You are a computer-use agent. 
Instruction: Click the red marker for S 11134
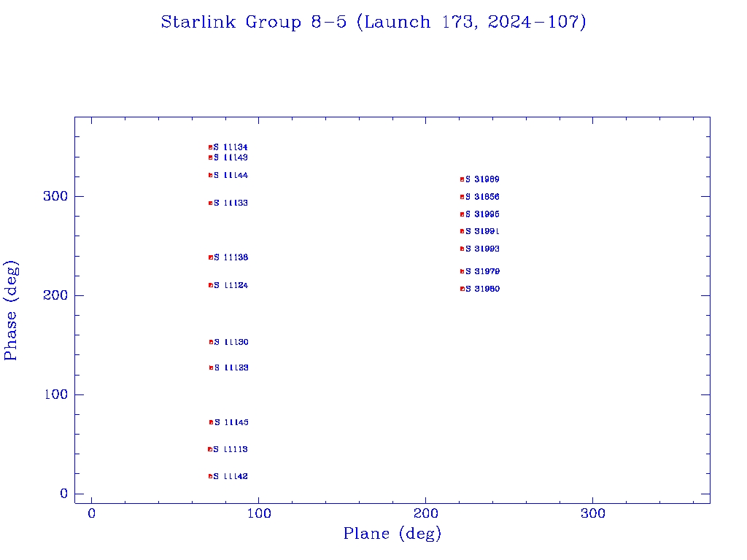(210, 147)
